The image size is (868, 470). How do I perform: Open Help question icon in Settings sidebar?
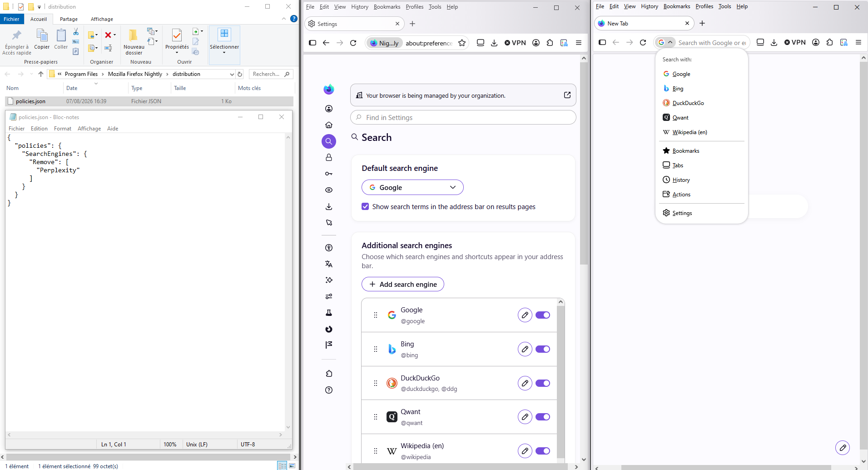329,390
